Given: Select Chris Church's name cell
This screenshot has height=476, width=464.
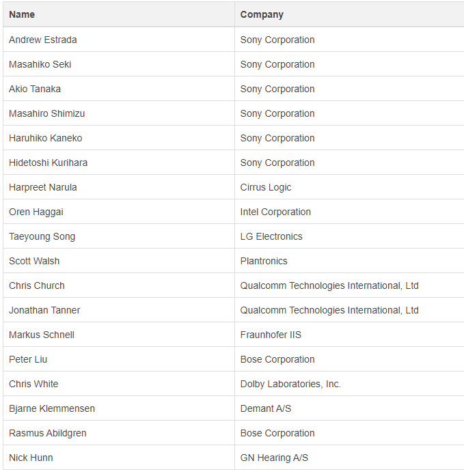Looking at the screenshot, I should (x=37, y=285).
